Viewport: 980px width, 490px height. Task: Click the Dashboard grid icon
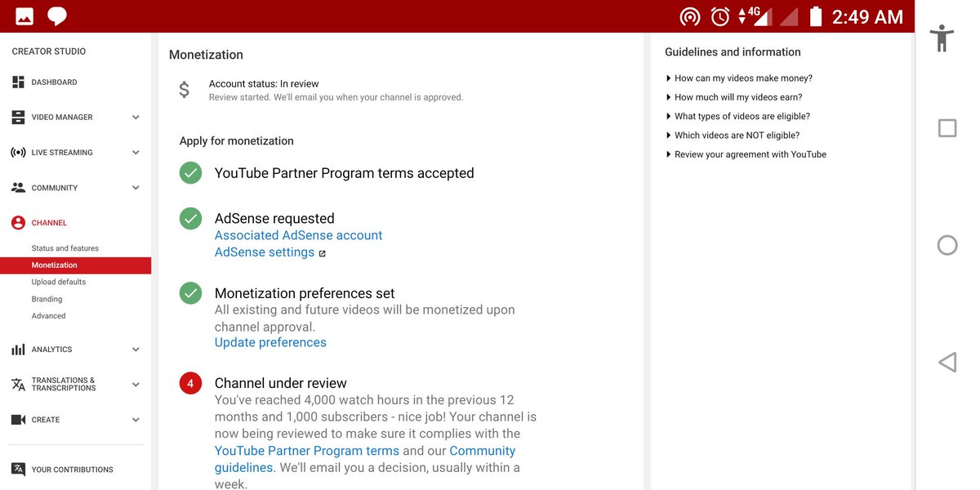point(18,82)
